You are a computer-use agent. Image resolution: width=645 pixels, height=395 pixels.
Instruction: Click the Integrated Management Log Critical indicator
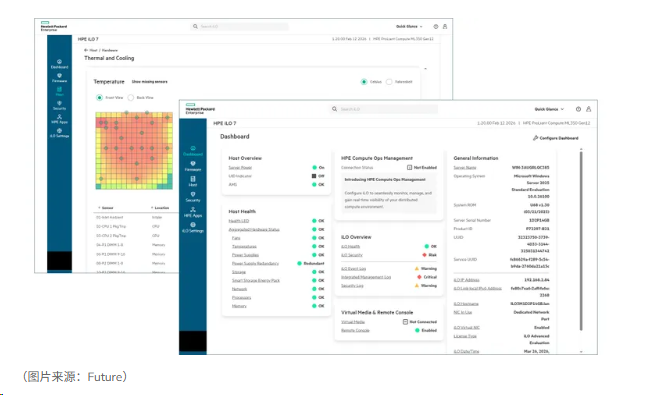click(419, 277)
